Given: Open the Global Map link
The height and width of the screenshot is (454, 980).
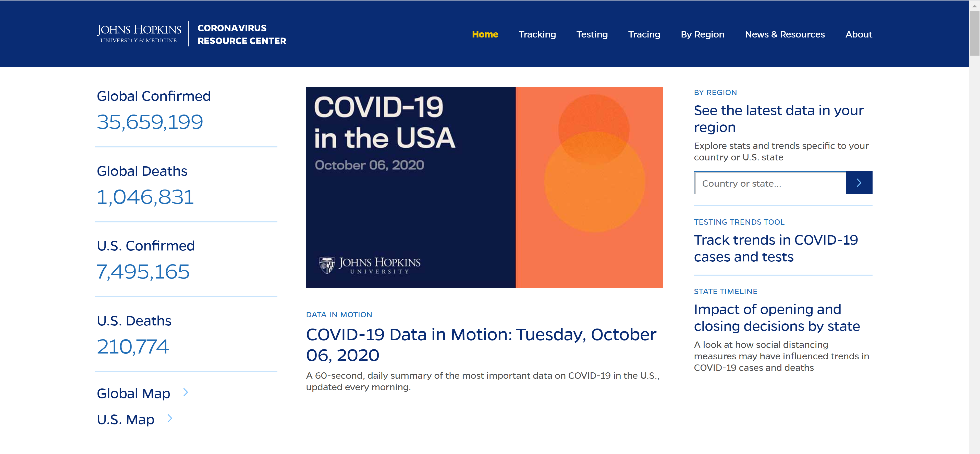Looking at the screenshot, I should pos(133,393).
